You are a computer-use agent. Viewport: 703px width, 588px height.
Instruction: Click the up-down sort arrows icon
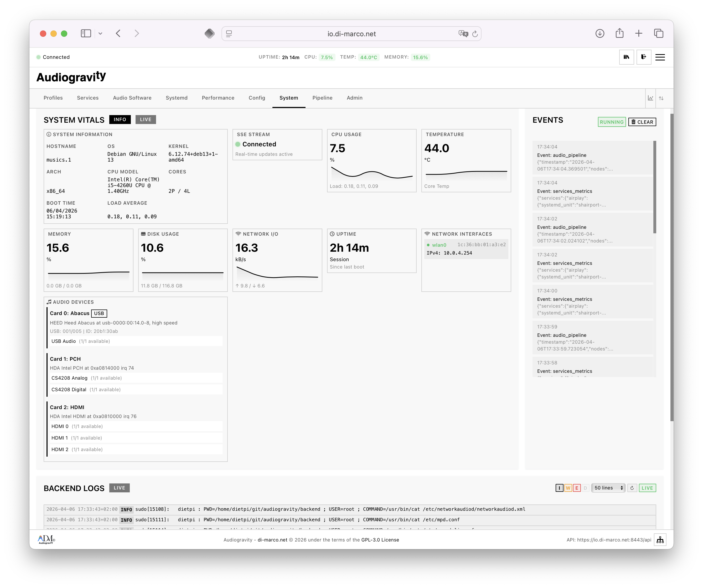(661, 98)
